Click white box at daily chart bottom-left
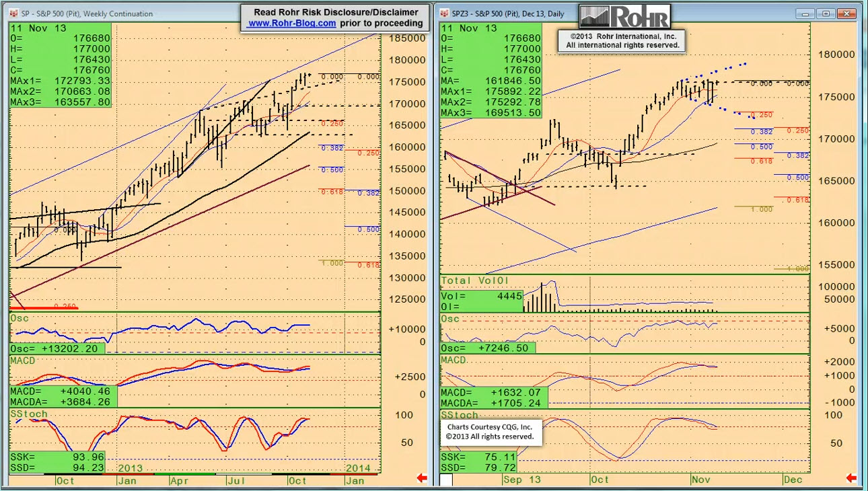 (446, 480)
